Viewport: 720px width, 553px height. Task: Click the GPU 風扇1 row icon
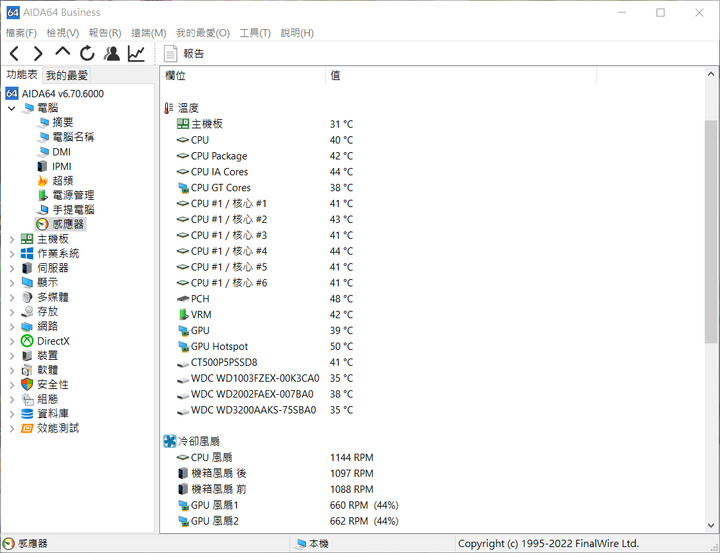click(x=183, y=506)
